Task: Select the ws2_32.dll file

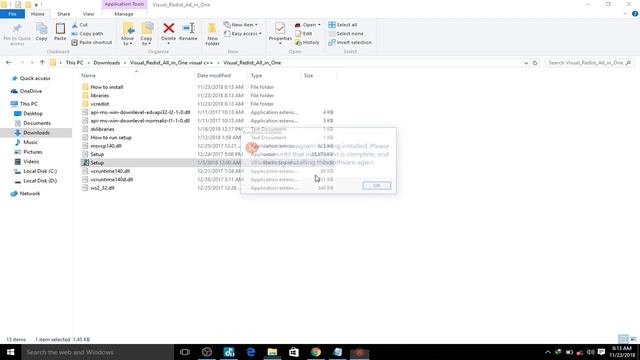Action: (102, 188)
